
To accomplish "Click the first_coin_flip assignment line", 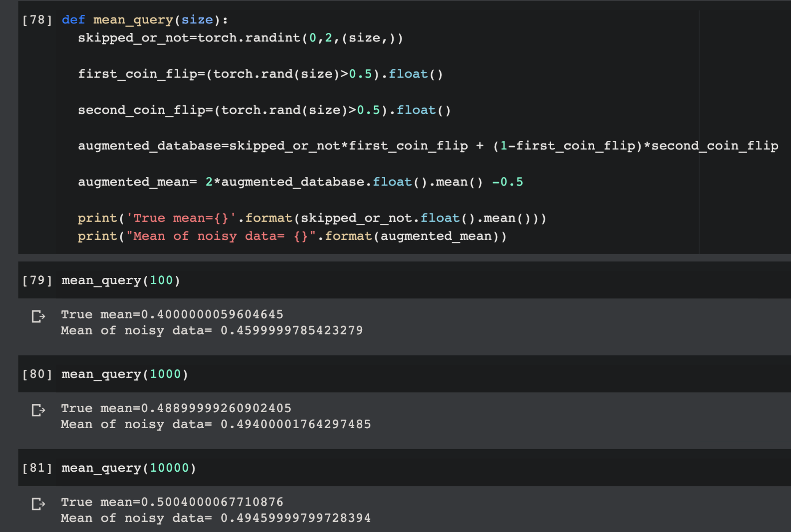I will tap(261, 73).
